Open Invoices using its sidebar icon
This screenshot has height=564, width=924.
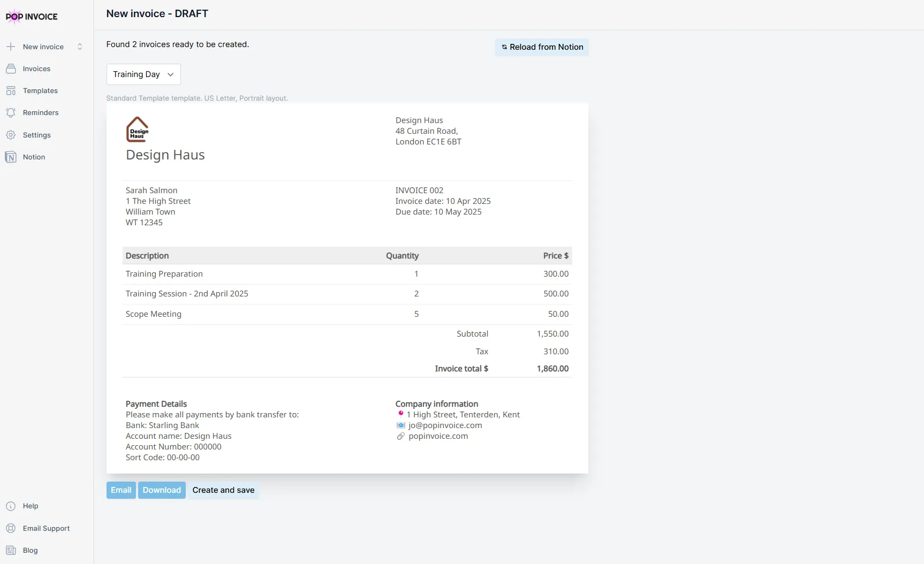coord(11,68)
